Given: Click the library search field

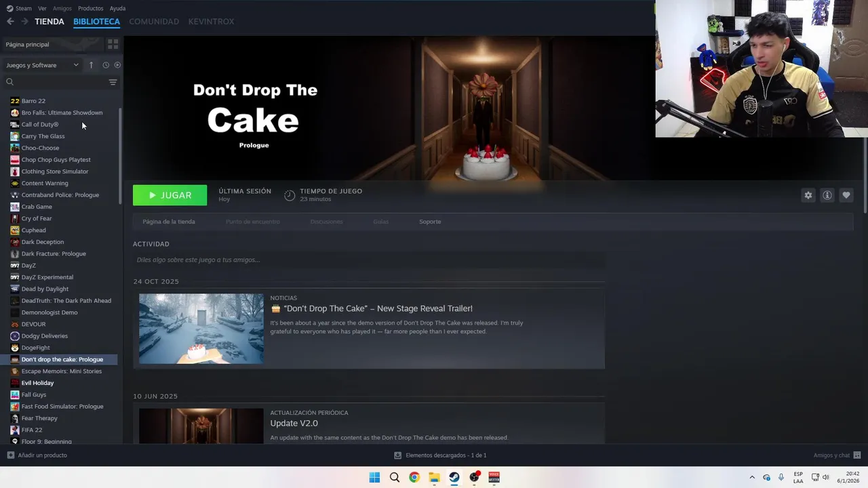Looking at the screenshot, I should (x=61, y=82).
